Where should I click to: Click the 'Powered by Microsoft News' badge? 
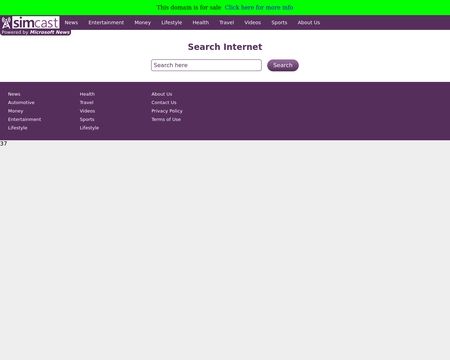36,32
